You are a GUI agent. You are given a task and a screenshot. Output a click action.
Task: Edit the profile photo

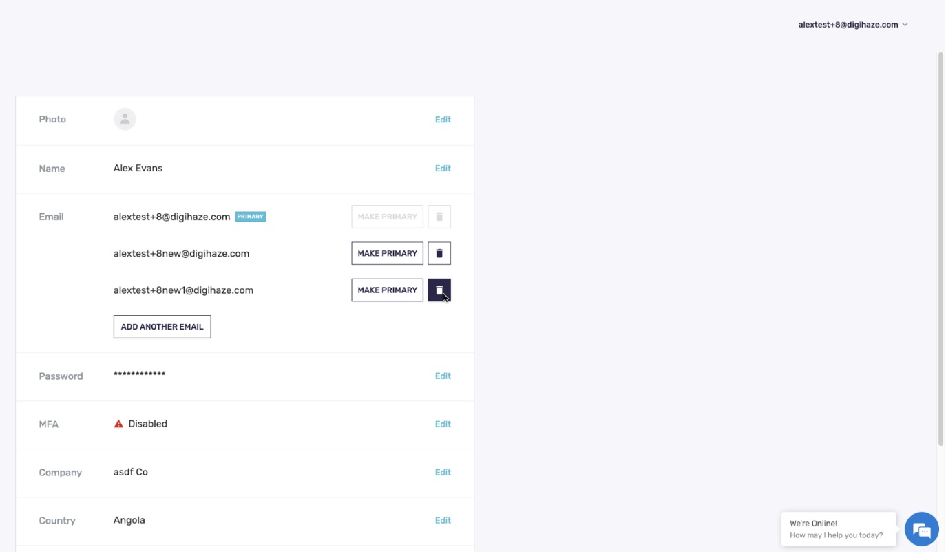[x=443, y=120]
